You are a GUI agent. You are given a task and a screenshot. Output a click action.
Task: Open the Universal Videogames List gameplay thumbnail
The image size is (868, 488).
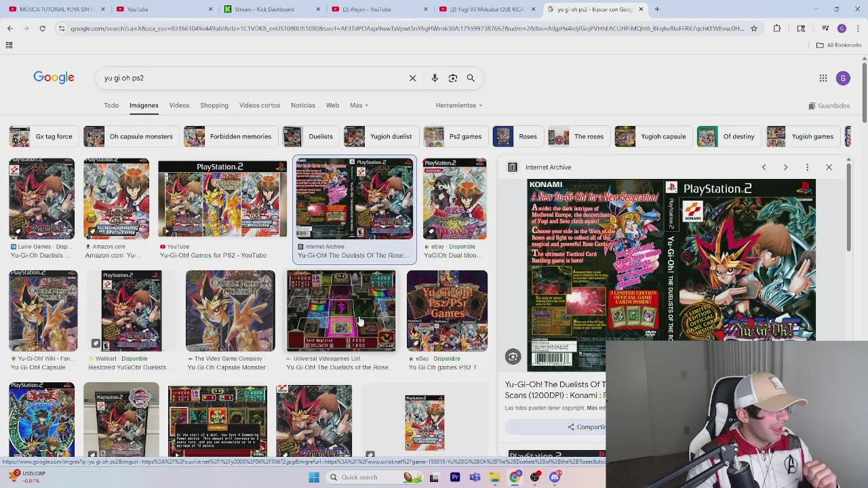[341, 311]
